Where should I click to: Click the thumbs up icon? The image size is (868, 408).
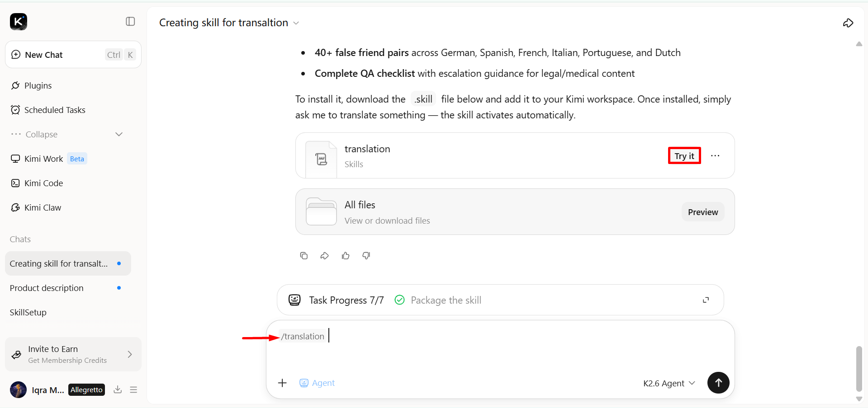[346, 256]
